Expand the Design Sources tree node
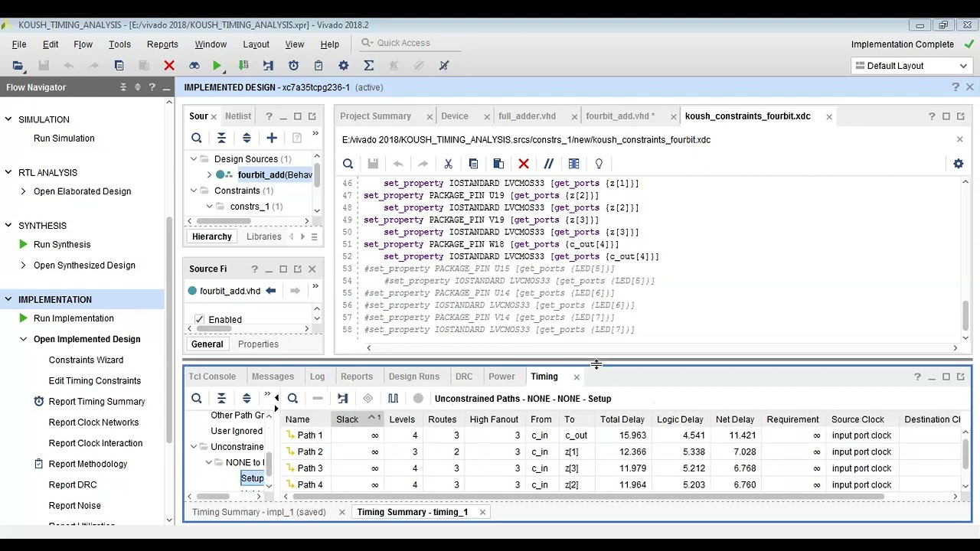 [x=194, y=159]
